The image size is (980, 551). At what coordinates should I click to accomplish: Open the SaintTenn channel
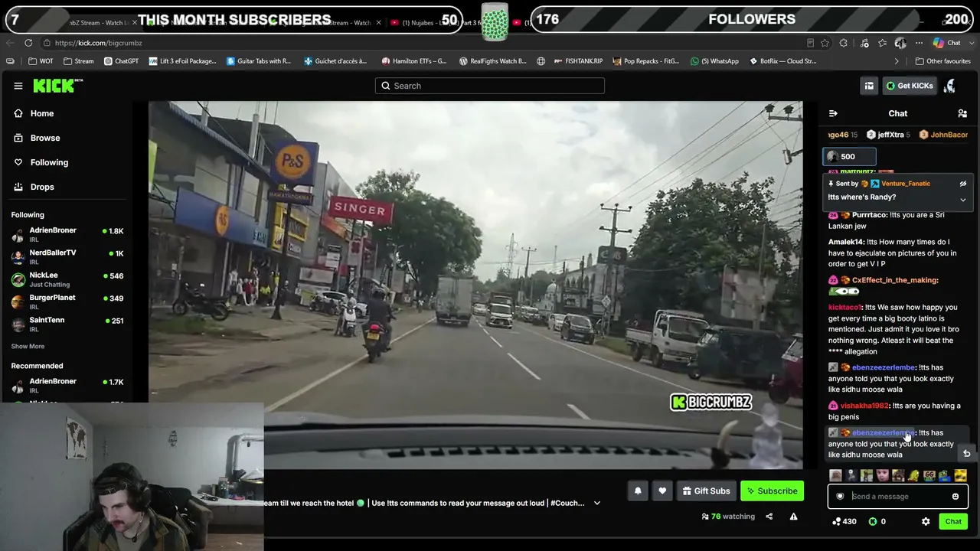click(67, 324)
